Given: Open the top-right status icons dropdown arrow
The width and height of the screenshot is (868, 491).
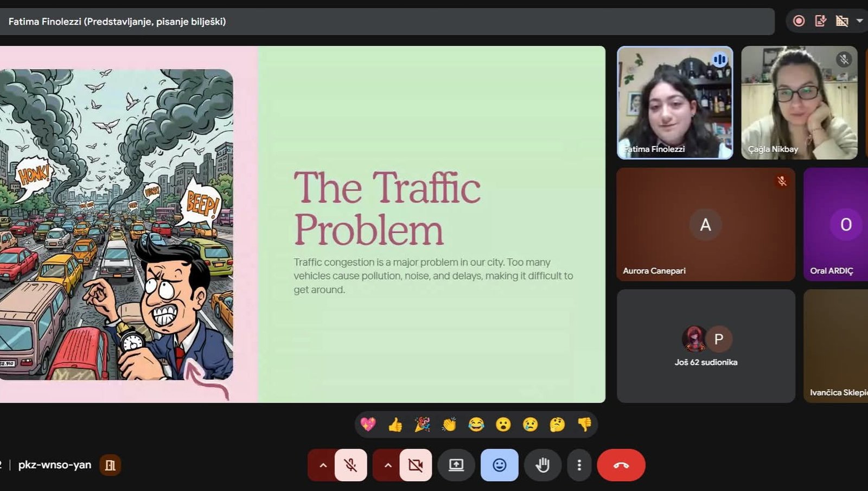Looking at the screenshot, I should pyautogui.click(x=859, y=21).
